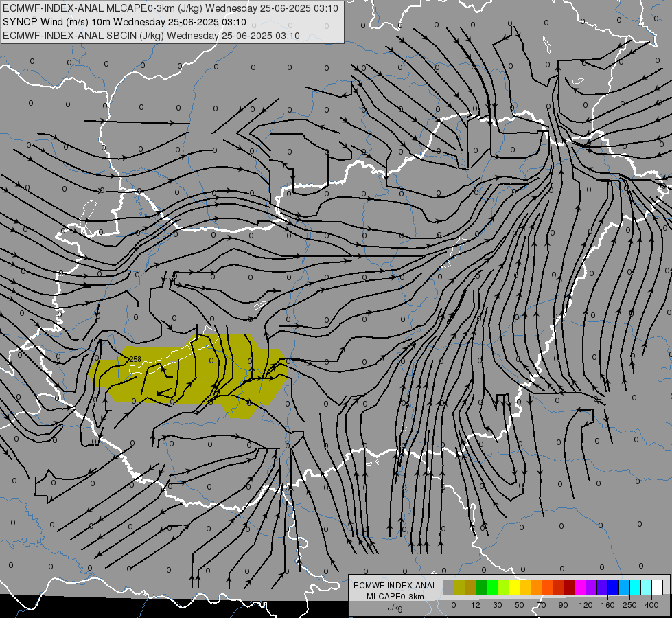
Task: Click the legend tick label 12
Action: (x=476, y=605)
